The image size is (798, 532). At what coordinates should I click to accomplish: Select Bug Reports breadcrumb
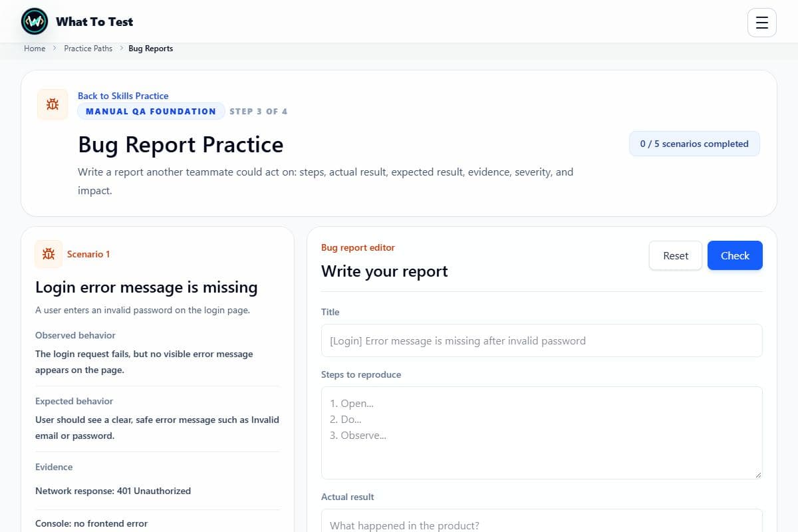click(151, 49)
